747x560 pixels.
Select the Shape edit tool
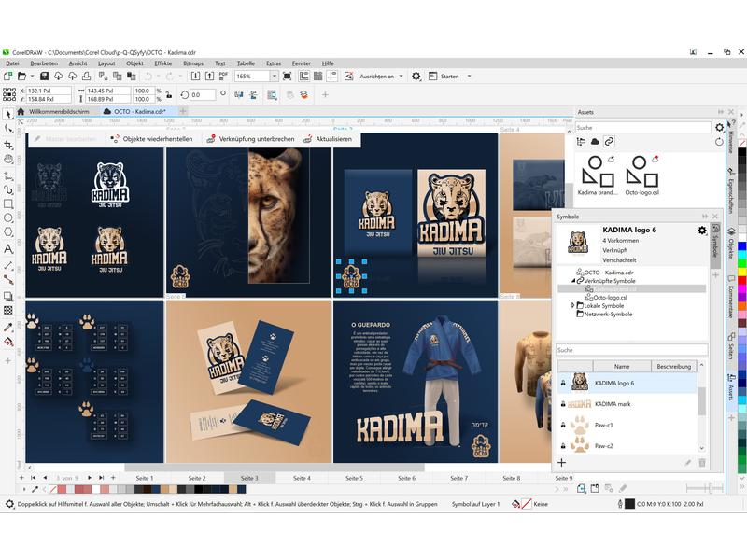click(x=8, y=129)
